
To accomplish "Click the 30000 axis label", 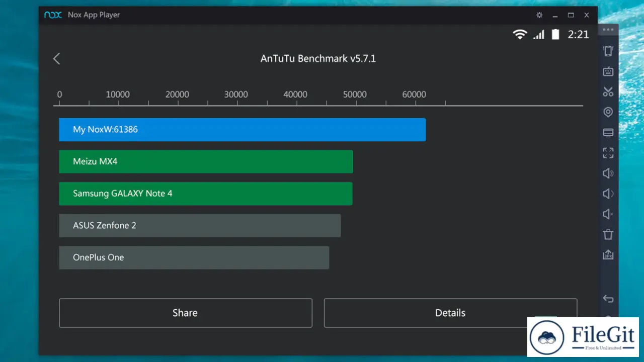I will coord(236,95).
